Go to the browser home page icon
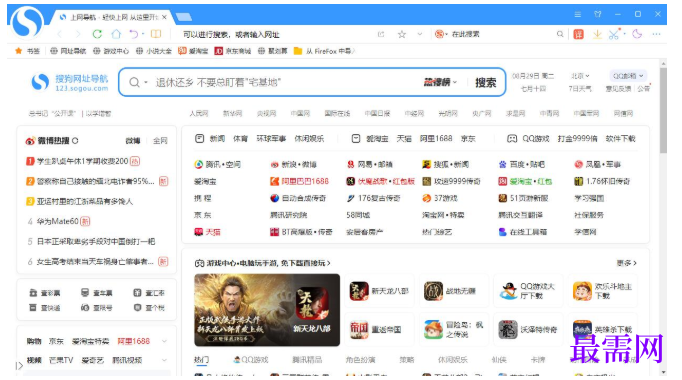Screen dimensions: 682x380 pyautogui.click(x=116, y=34)
